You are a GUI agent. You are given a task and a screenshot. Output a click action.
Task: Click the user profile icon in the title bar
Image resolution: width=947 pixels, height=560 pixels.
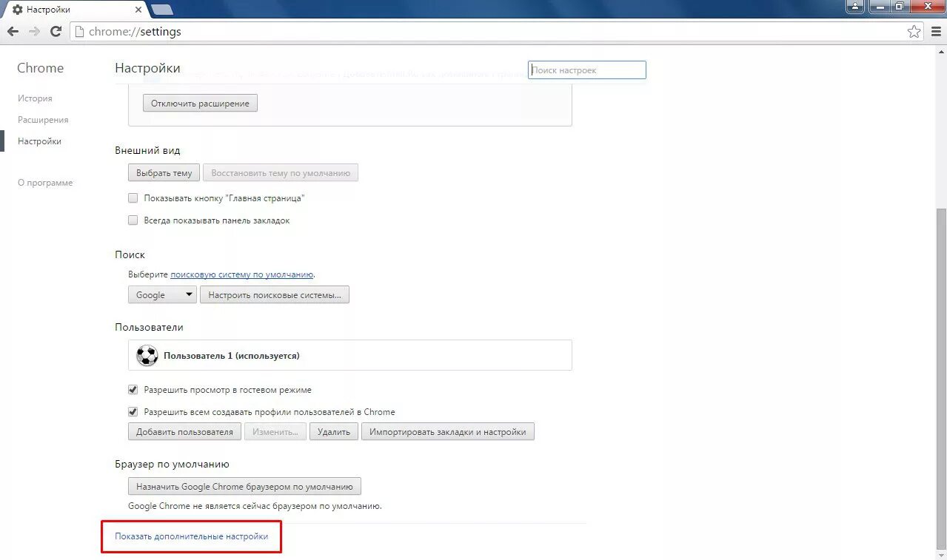tap(855, 7)
